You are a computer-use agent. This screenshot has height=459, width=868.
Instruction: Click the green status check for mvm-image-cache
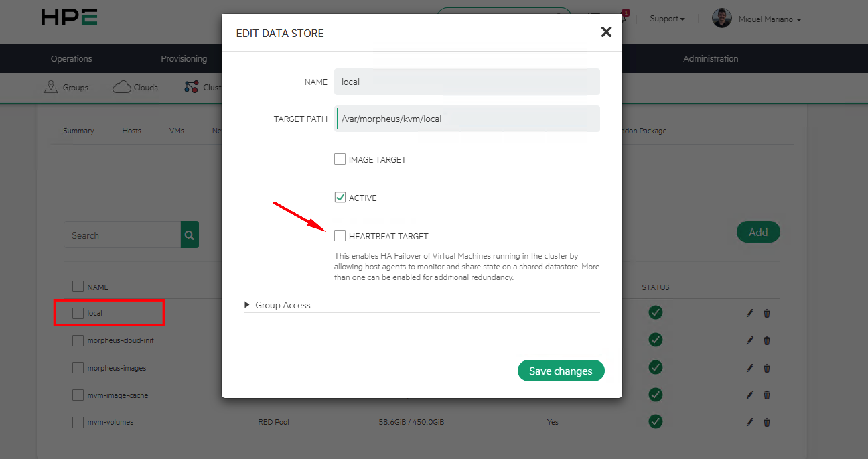[x=656, y=395]
